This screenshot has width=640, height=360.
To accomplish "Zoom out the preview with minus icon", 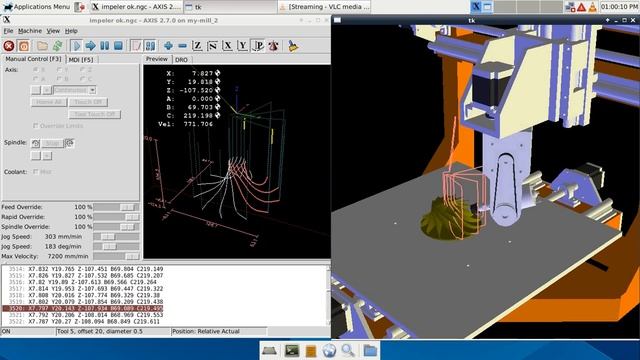I will [x=182, y=46].
